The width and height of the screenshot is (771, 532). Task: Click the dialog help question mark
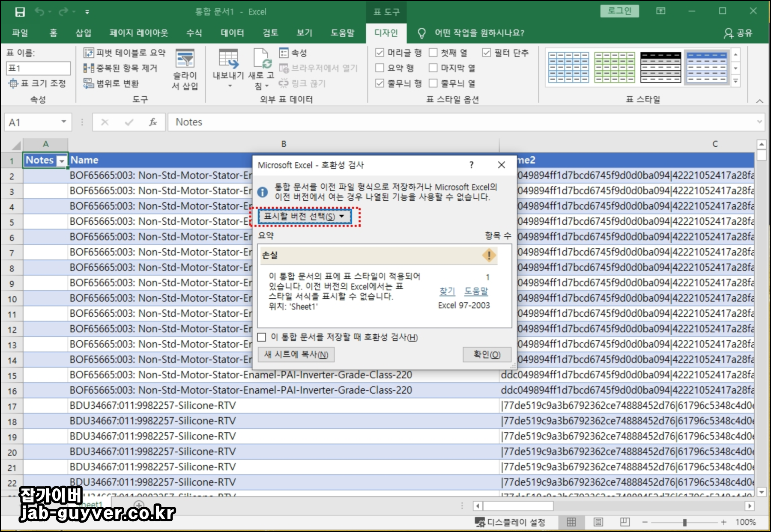tap(471, 165)
